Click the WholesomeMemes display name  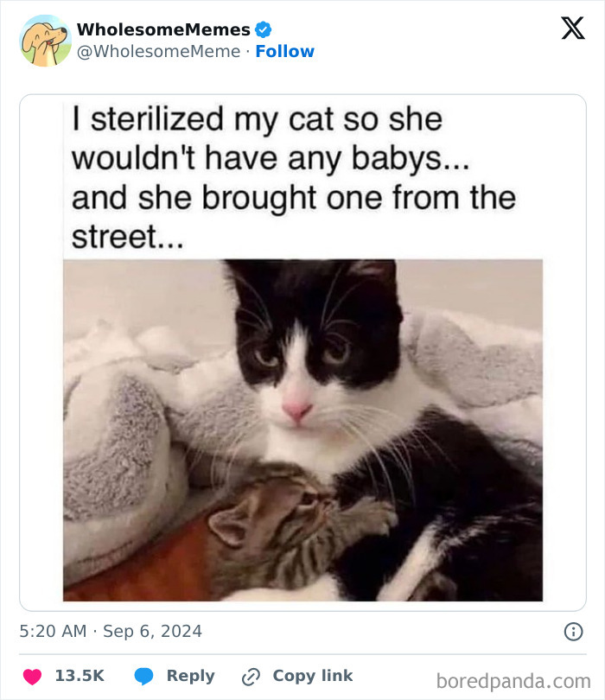point(163,29)
